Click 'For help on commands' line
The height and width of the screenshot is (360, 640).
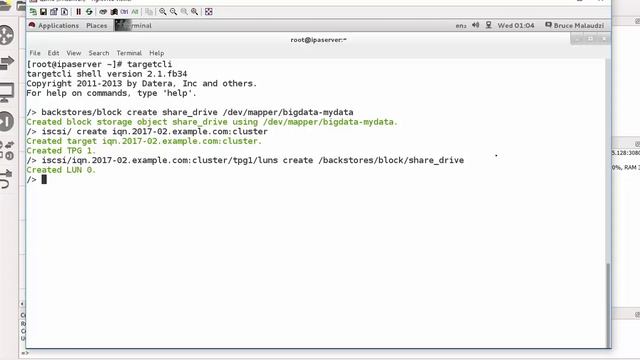[x=111, y=93]
